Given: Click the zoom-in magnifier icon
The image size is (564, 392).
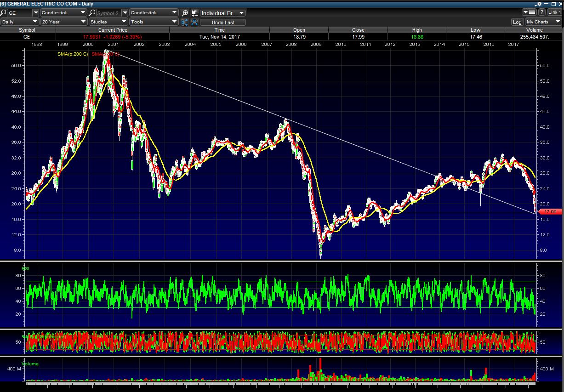Looking at the screenshot, I should coord(185,13).
